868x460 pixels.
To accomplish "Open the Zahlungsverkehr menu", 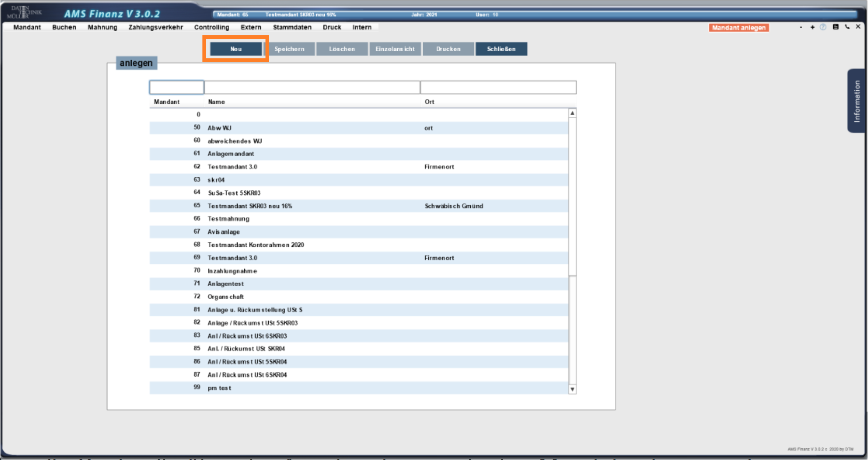I will [x=155, y=27].
